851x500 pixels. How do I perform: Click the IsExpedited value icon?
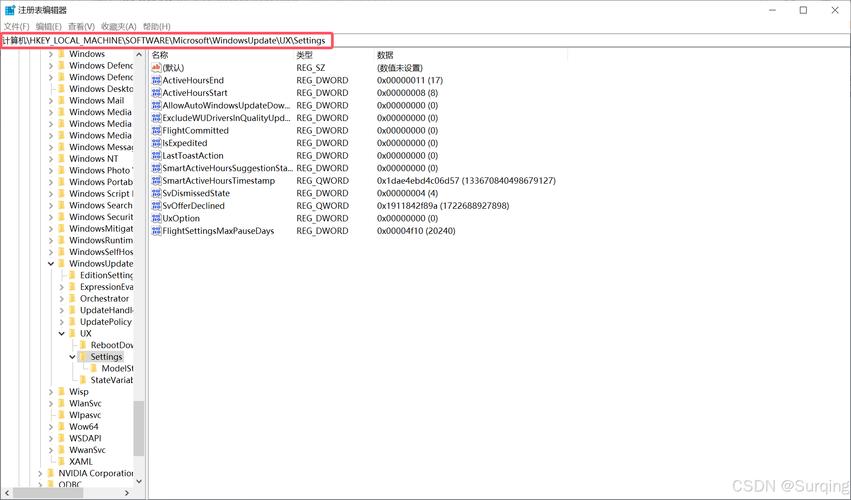(x=156, y=143)
